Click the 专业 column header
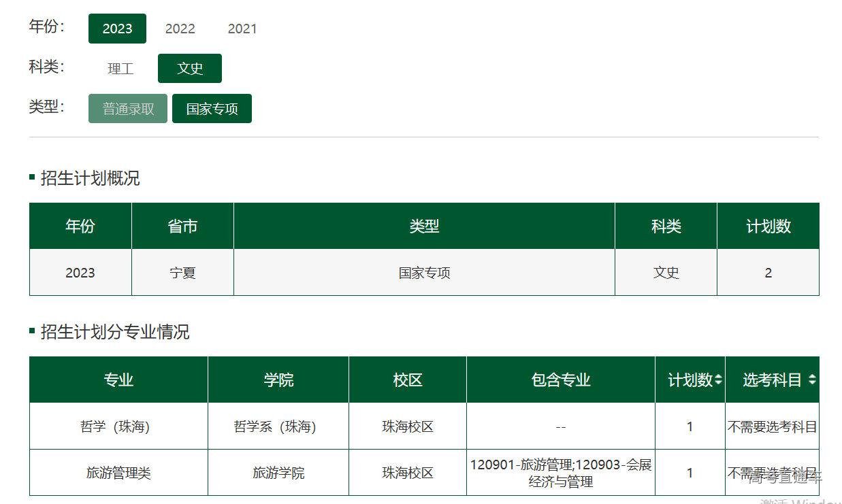The image size is (842, 504). pos(118,380)
